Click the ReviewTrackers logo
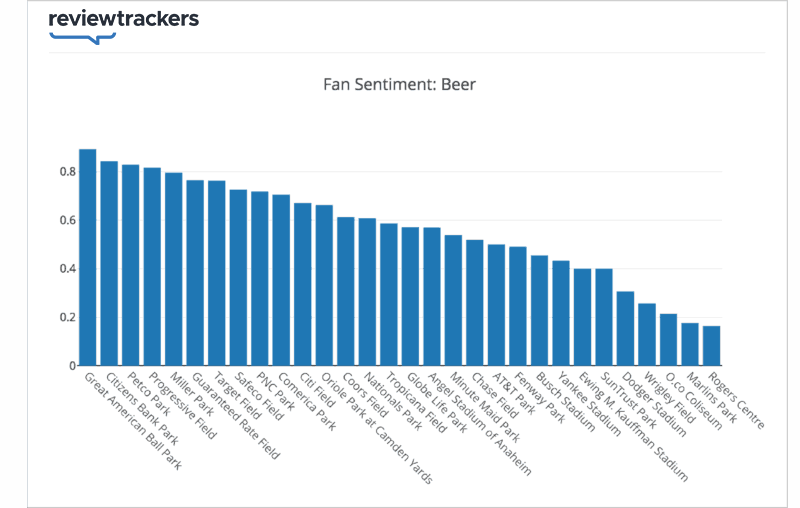Screen dimensions: 800x508 pos(123,25)
